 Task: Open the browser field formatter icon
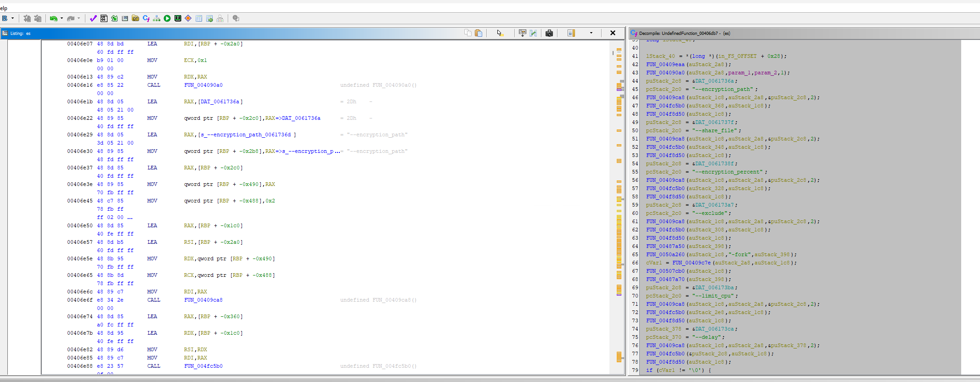click(x=522, y=33)
